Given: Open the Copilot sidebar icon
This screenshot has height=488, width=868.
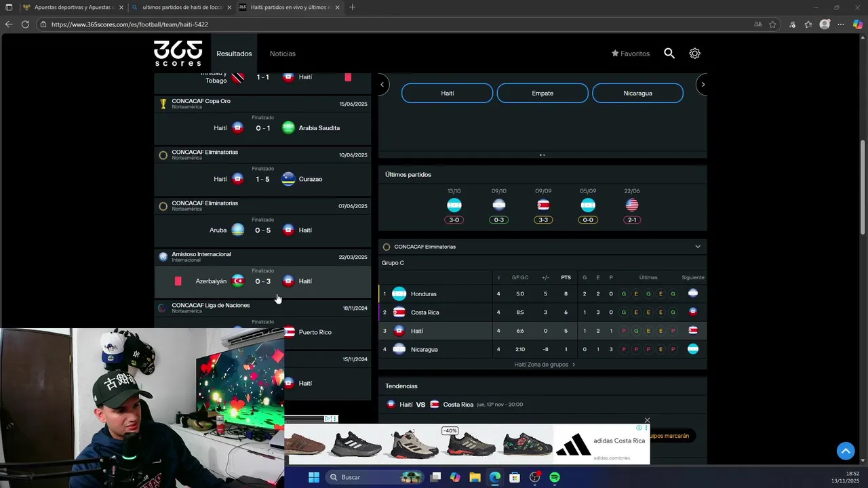Looking at the screenshot, I should [858, 24].
